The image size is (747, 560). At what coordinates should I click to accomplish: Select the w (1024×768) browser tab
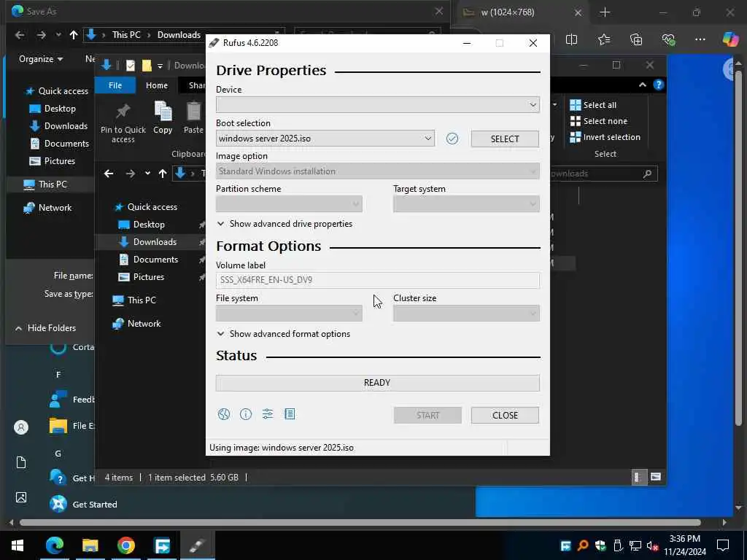click(x=522, y=12)
